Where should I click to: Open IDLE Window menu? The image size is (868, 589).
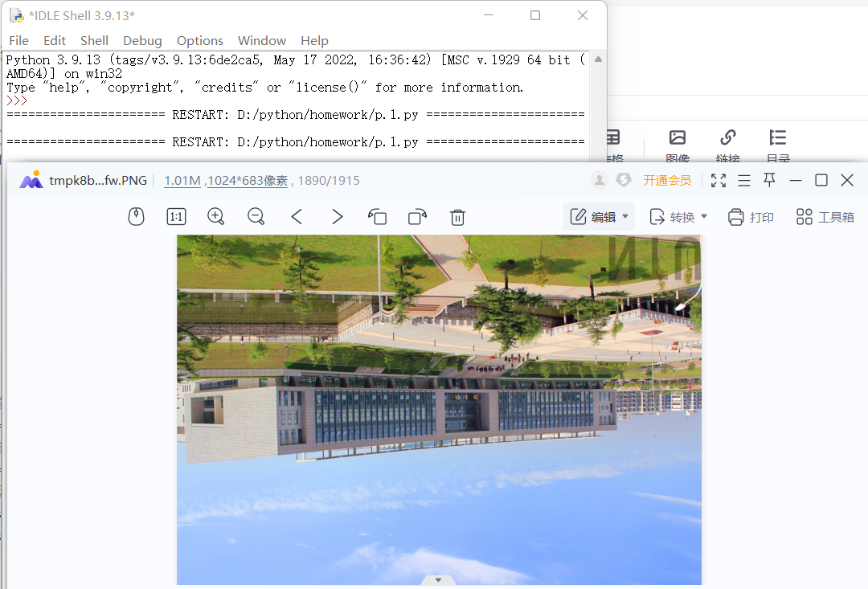pyautogui.click(x=262, y=40)
